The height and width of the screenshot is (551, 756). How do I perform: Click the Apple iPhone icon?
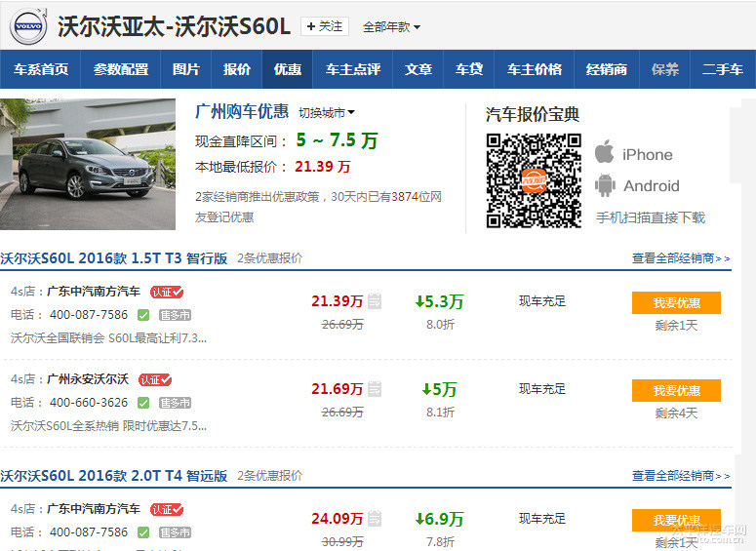click(x=604, y=152)
